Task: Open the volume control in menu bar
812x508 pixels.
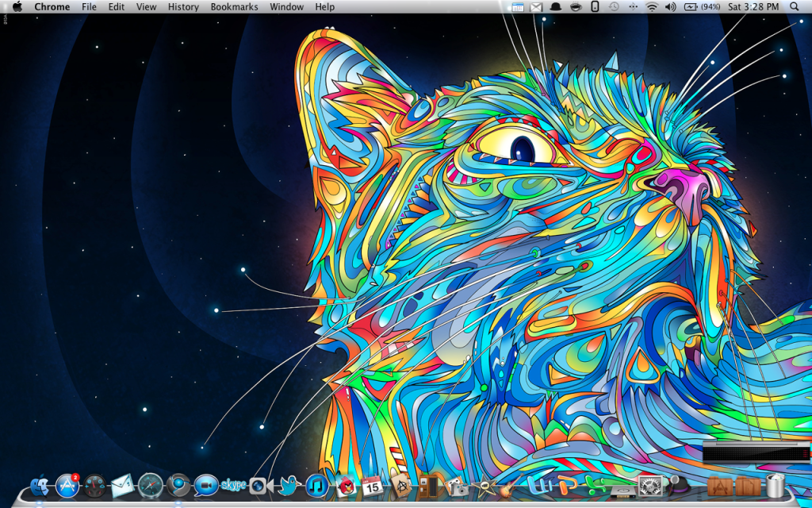Action: pos(671,6)
